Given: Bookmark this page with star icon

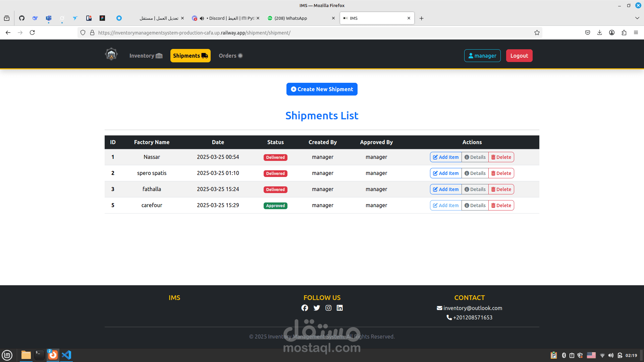Looking at the screenshot, I should coord(537,33).
